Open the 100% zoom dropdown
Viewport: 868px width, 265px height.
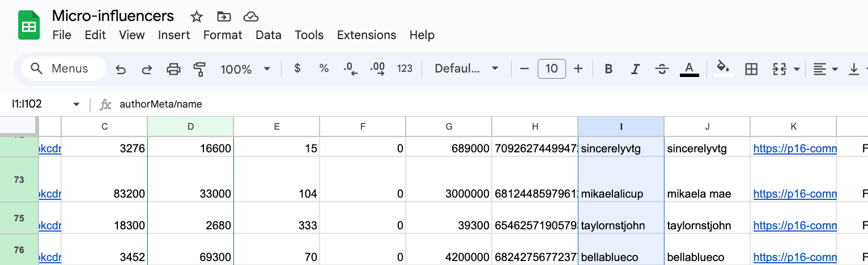(245, 69)
